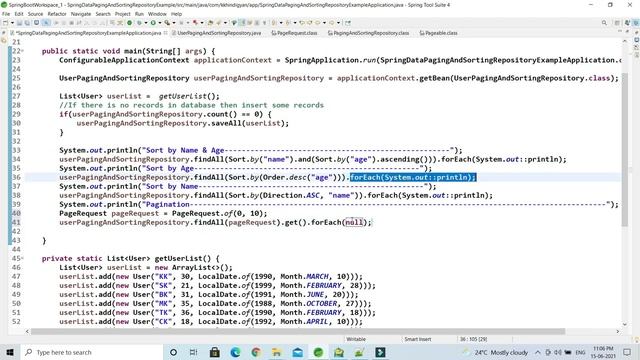Click line number 33 in the gutter
The width and height of the screenshot is (640, 360).
(x=16, y=150)
